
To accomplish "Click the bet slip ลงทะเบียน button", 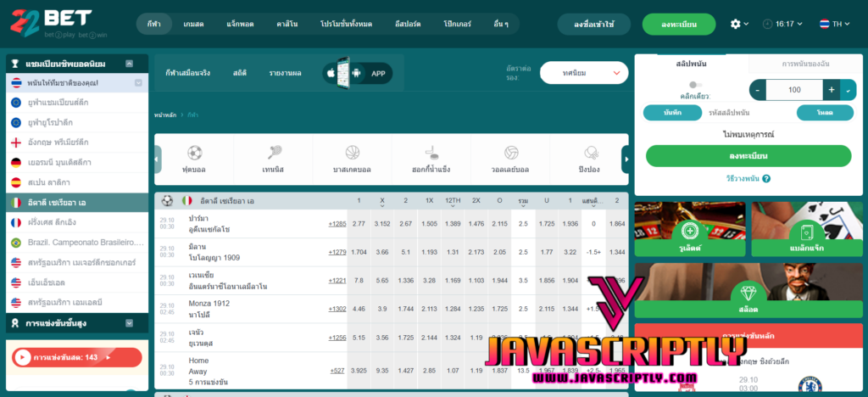I will [x=748, y=156].
